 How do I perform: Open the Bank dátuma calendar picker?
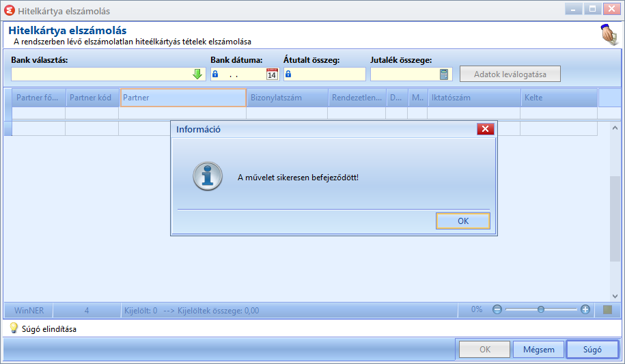(272, 74)
